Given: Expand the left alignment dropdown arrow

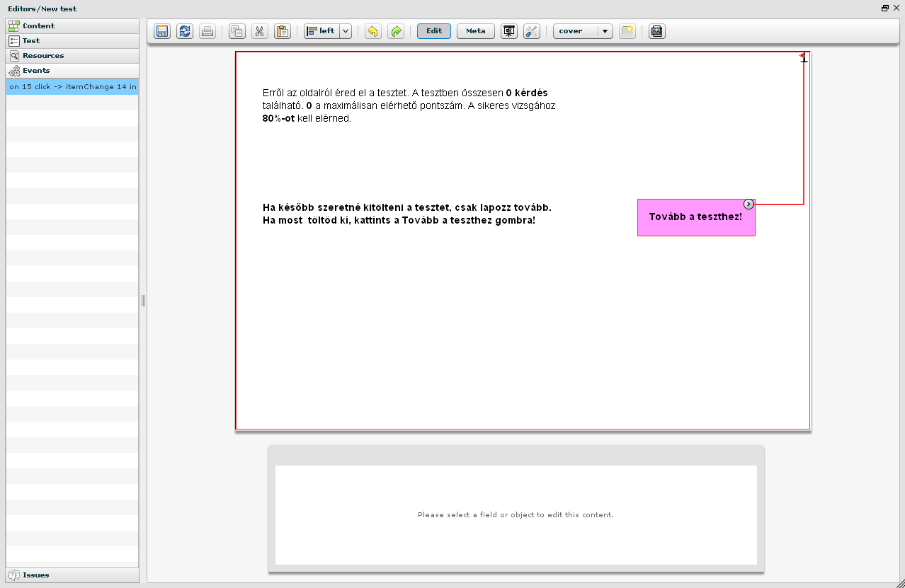Looking at the screenshot, I should 346,31.
